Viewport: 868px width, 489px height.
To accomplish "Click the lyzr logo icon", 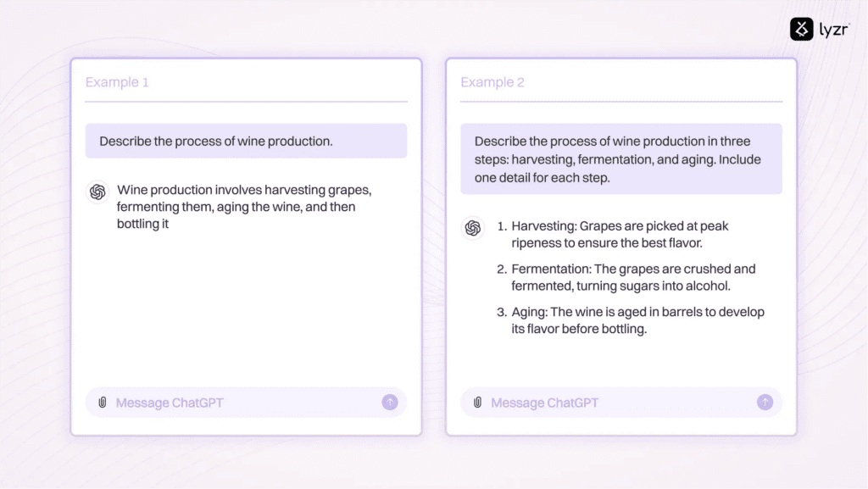I will pyautogui.click(x=801, y=29).
